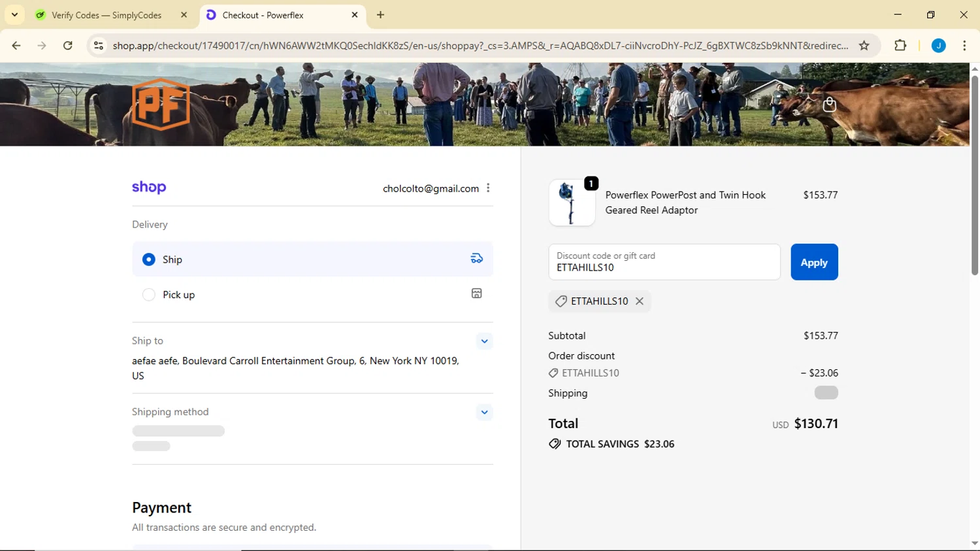Close the Checkout Powerflex tab
This screenshot has height=551, width=980.
355,15
